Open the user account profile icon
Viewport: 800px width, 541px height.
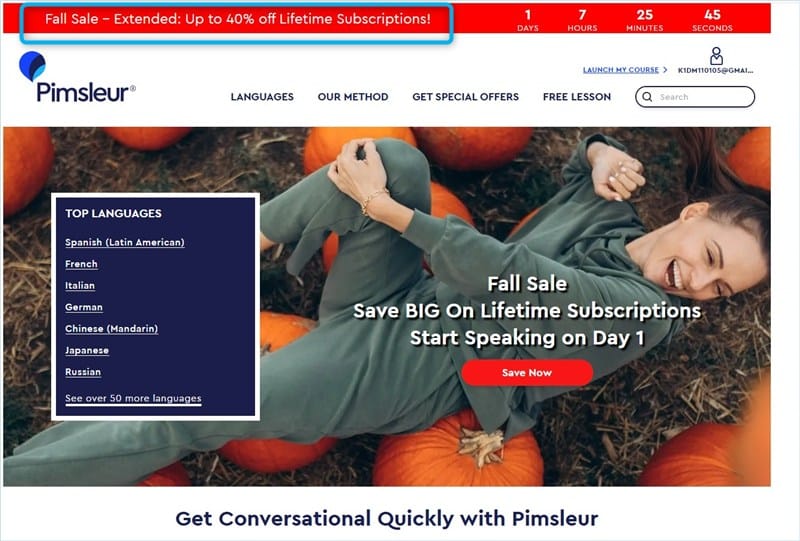[716, 56]
